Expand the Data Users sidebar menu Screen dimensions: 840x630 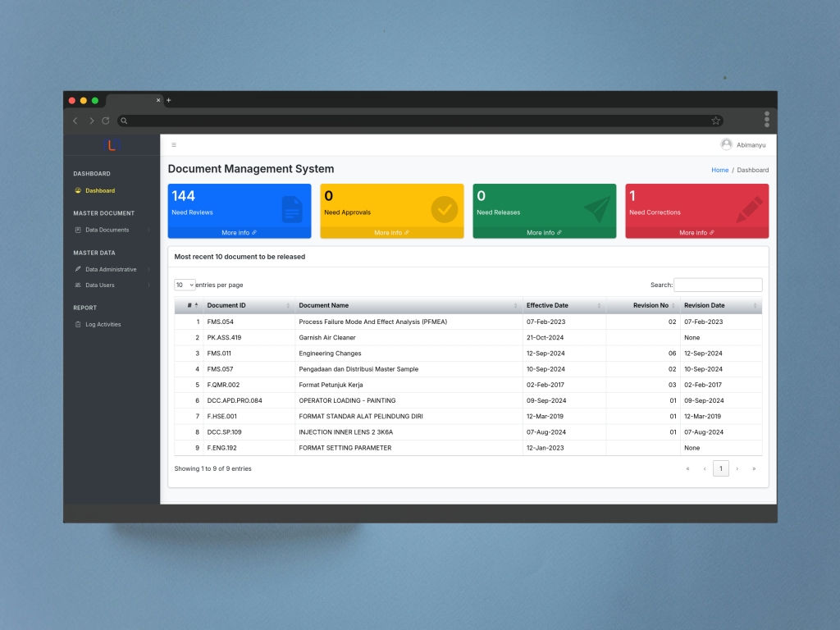(x=100, y=285)
